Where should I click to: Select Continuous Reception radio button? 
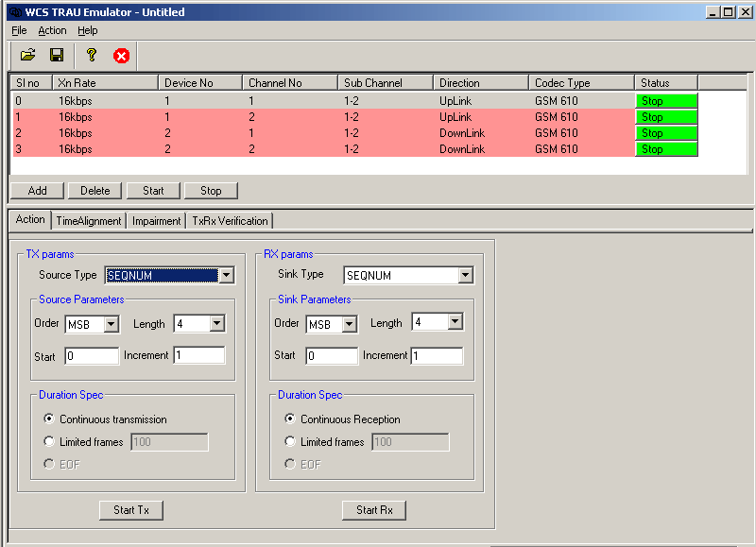tap(289, 419)
